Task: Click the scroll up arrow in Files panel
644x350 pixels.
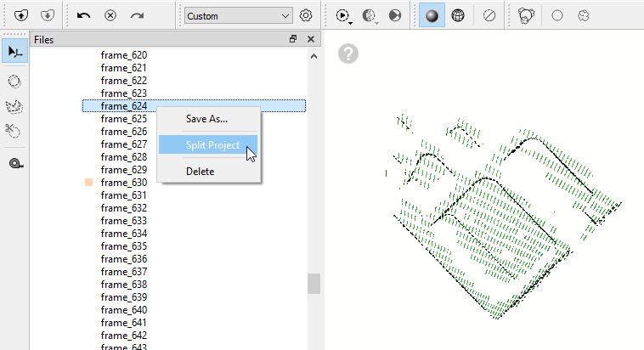Action: point(314,56)
